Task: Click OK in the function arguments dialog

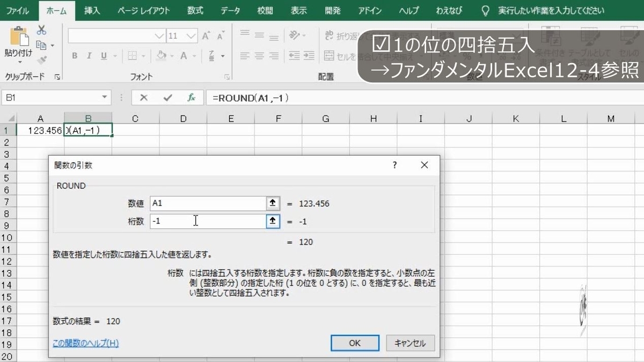Action: coord(355,343)
